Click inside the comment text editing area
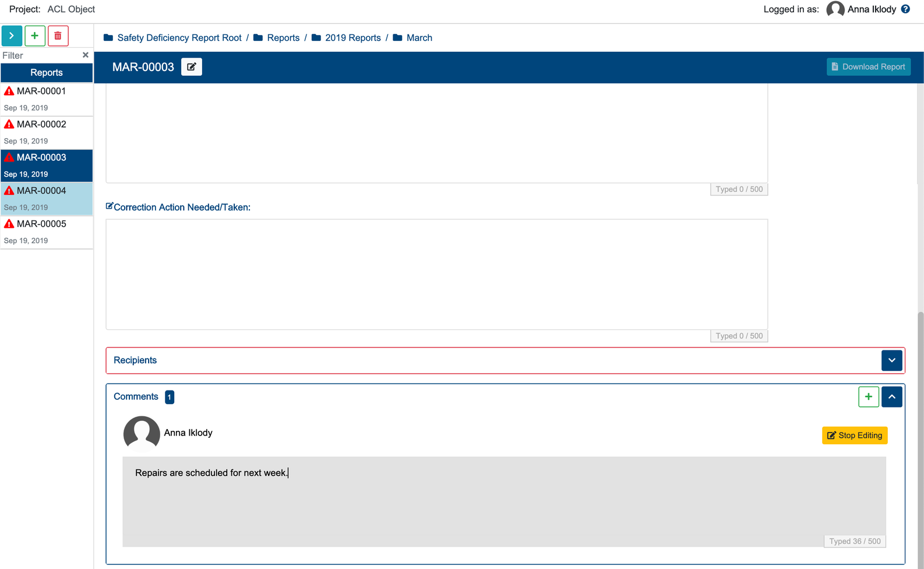 (x=505, y=502)
